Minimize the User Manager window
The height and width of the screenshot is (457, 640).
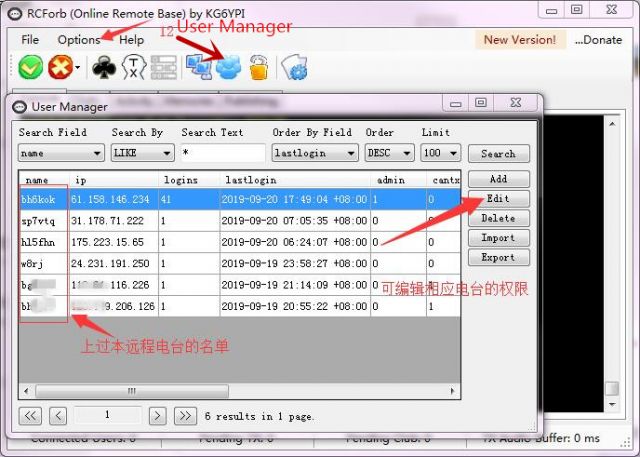click(456, 103)
